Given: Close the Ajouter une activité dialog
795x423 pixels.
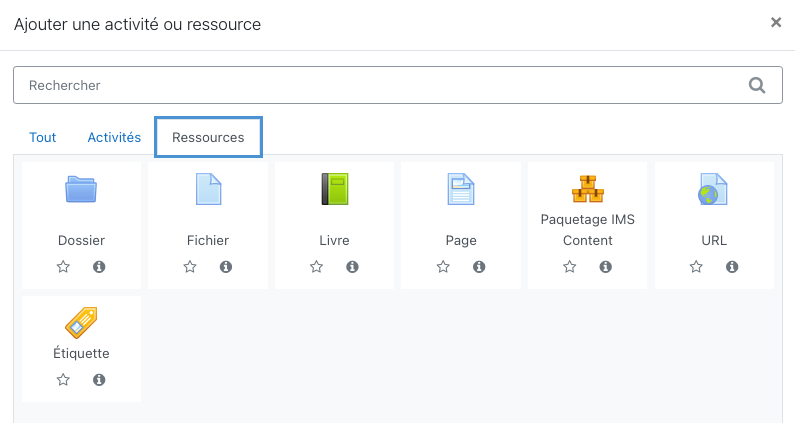Looking at the screenshot, I should pos(776,22).
